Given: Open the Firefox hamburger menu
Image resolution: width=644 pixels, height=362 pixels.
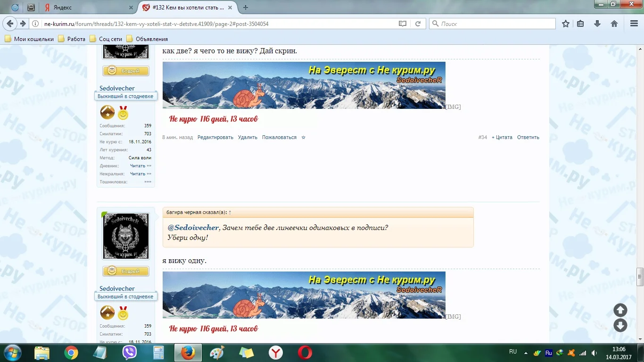Looking at the screenshot, I should pyautogui.click(x=634, y=24).
